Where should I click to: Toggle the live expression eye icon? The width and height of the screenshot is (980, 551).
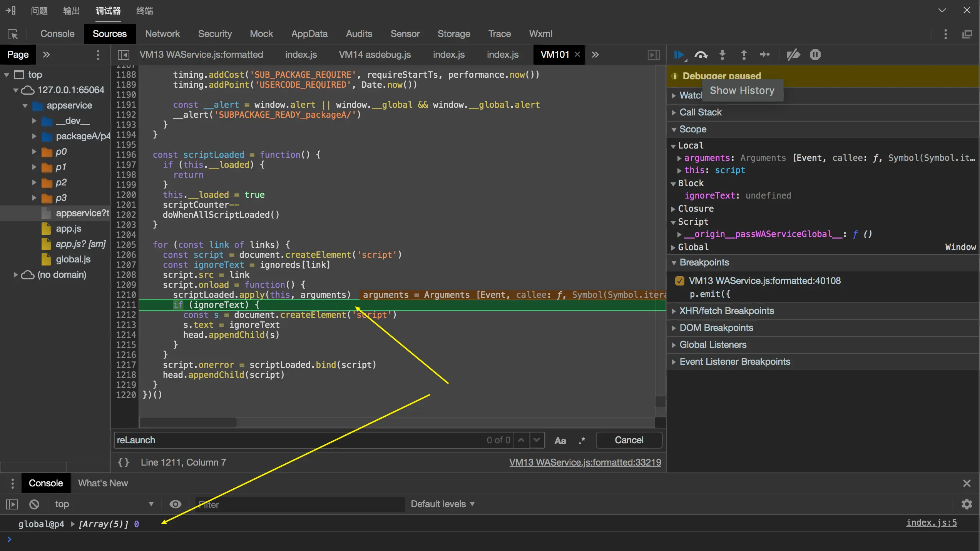tap(176, 504)
